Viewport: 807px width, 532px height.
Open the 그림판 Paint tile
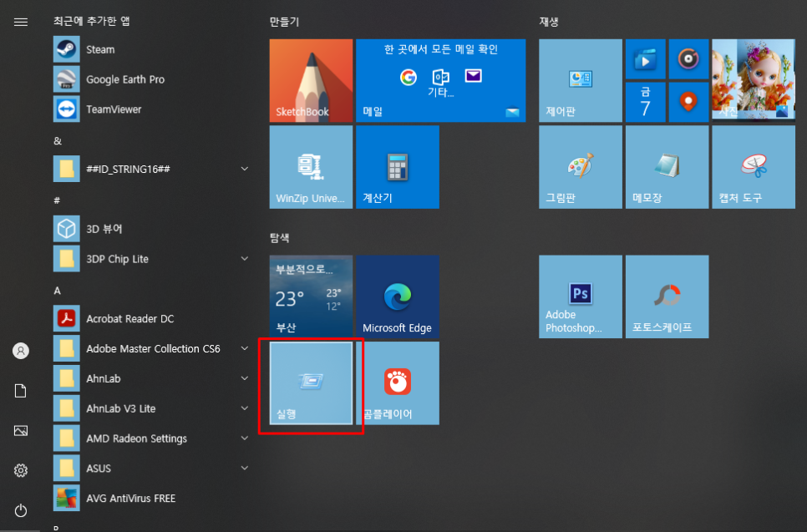581,167
